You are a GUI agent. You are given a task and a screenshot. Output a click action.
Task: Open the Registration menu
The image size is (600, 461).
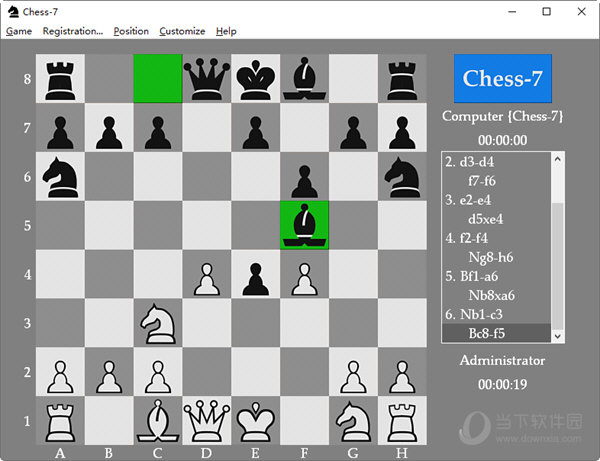(72, 31)
